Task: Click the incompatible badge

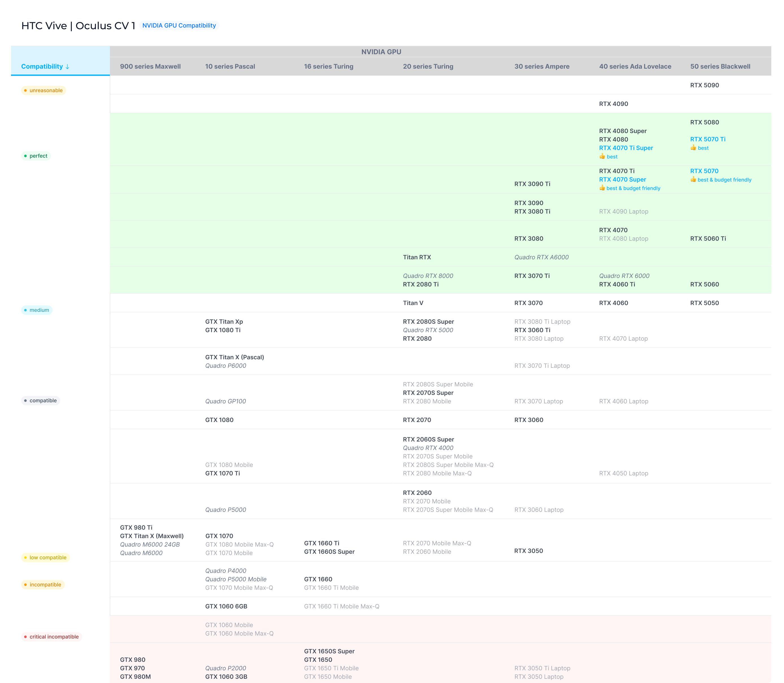Action: pos(43,585)
